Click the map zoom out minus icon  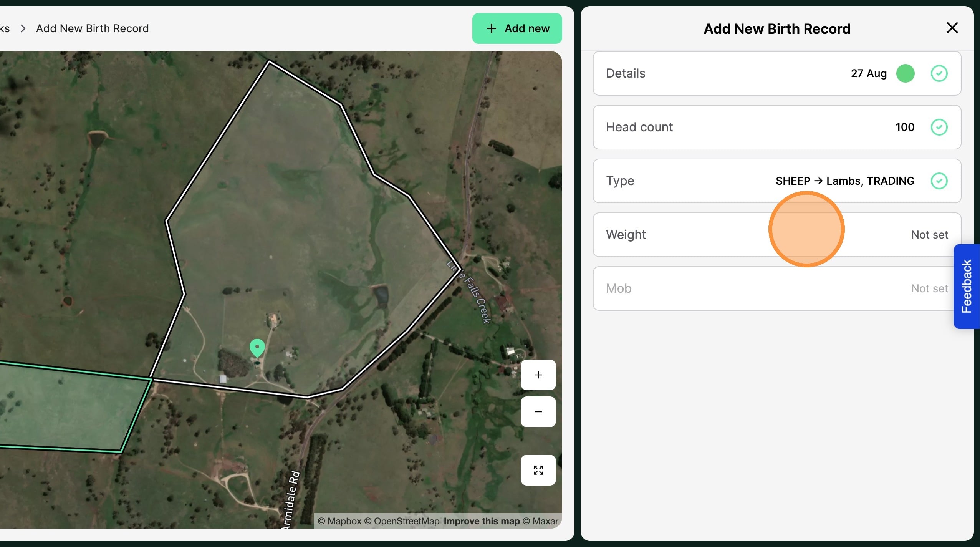538,412
